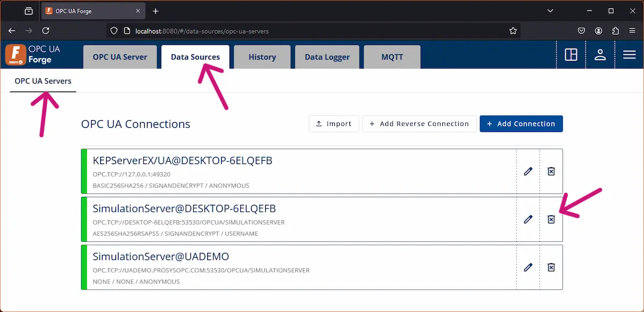Select the OPC UA Servers sub-tab

tap(43, 81)
